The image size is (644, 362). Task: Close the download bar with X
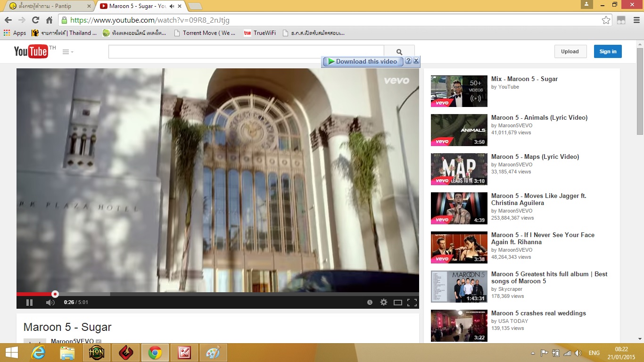(x=416, y=61)
